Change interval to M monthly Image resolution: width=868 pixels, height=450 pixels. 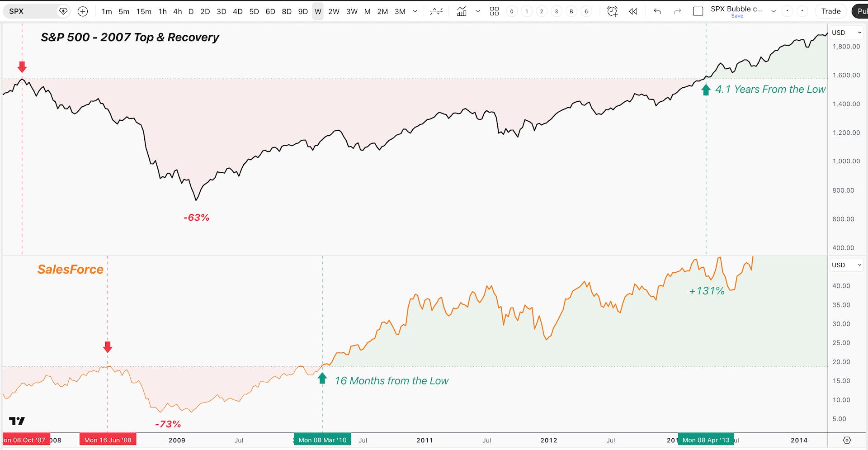click(368, 11)
